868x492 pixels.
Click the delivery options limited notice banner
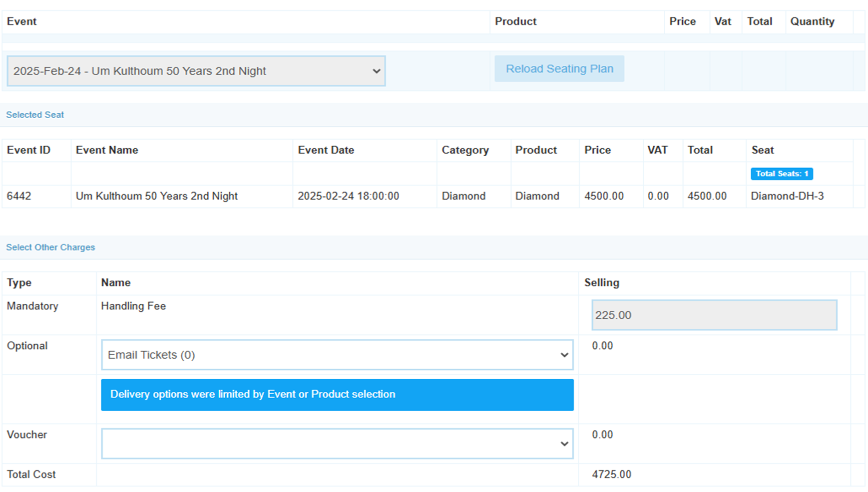click(x=337, y=395)
